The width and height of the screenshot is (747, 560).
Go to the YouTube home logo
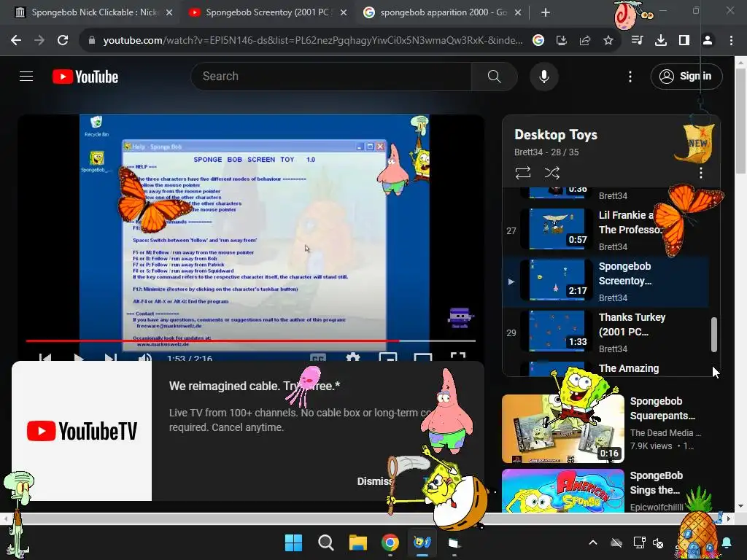pyautogui.click(x=85, y=77)
